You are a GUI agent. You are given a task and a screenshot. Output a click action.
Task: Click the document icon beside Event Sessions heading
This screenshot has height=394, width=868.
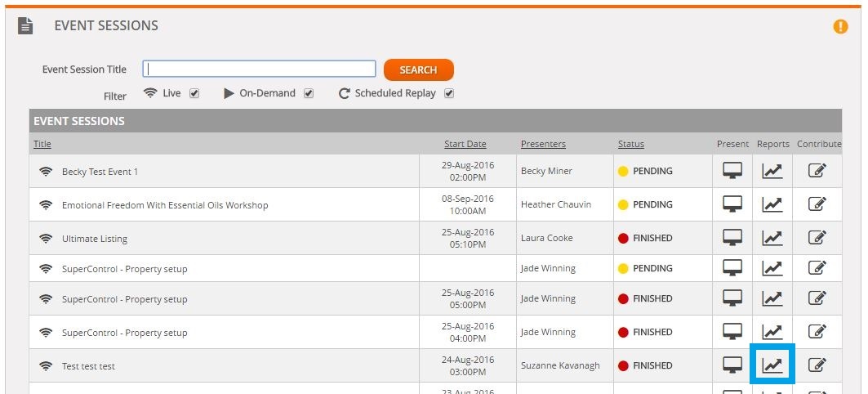(25, 25)
